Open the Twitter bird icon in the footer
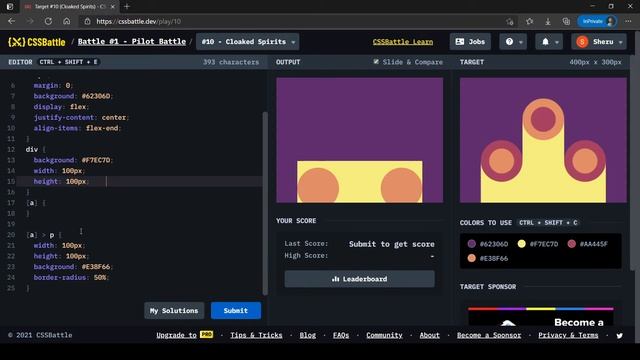The image size is (640, 360). pyautogui.click(x=620, y=336)
